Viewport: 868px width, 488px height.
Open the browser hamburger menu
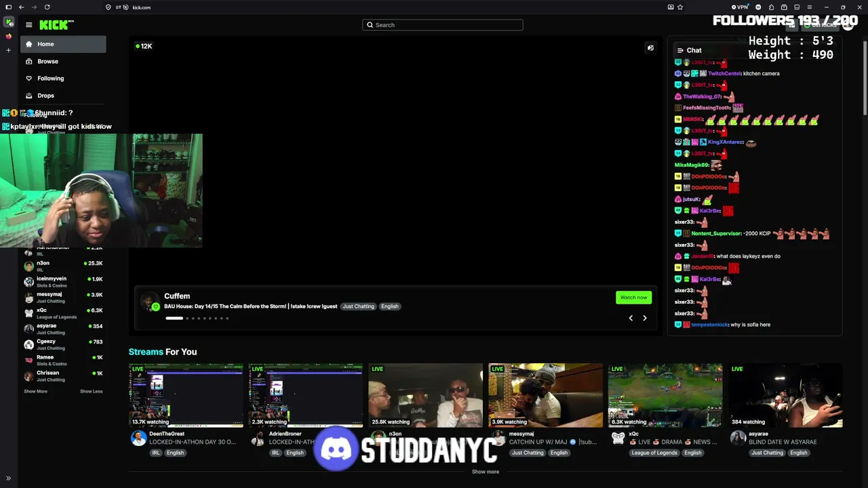coord(810,7)
